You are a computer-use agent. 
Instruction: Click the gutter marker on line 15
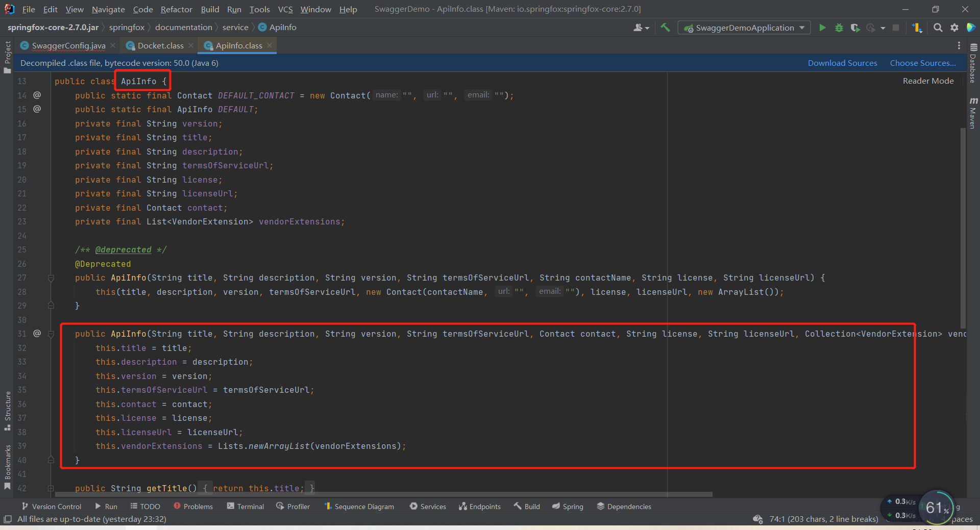(37, 109)
